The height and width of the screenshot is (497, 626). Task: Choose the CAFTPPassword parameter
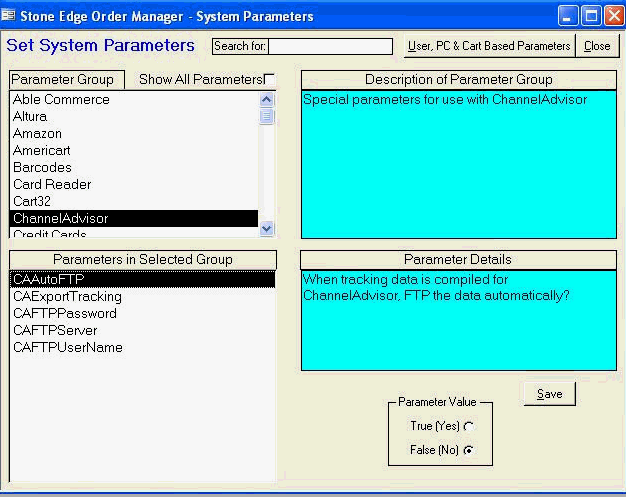143,313
